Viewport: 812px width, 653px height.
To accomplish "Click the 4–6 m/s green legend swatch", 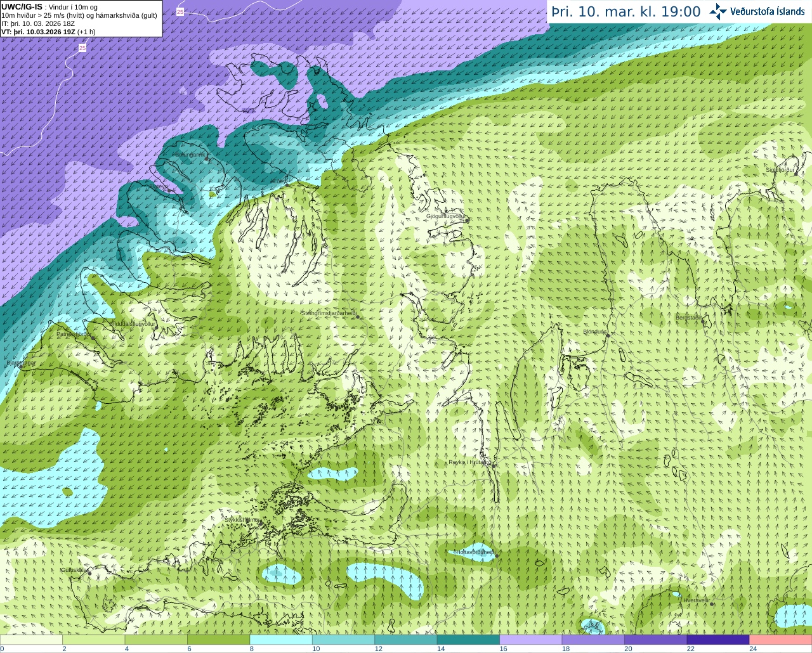I will pos(156,640).
